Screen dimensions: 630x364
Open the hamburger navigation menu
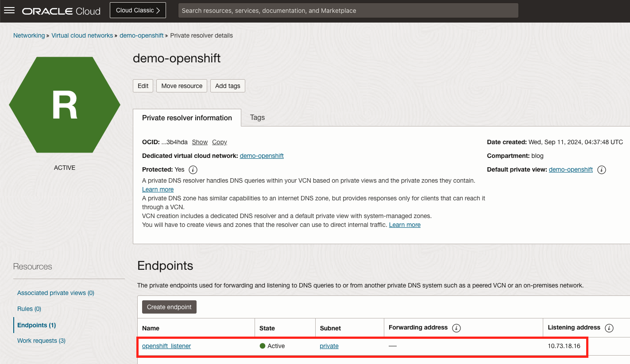9,11
